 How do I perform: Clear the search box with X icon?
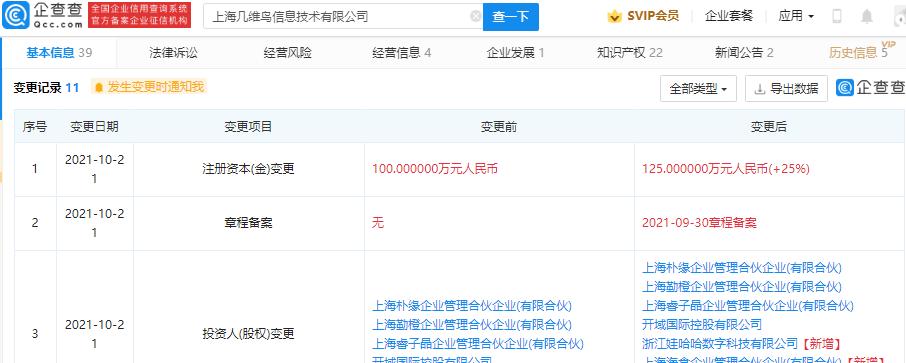(x=476, y=16)
